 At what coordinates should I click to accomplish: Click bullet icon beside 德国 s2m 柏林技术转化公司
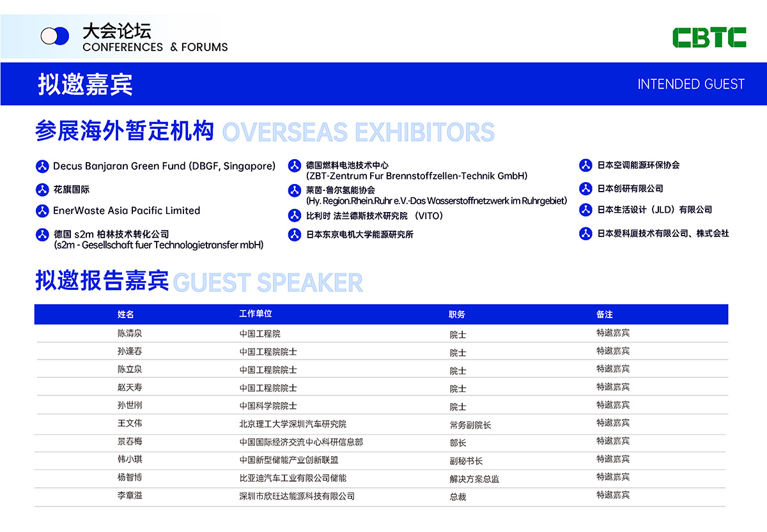coord(42,234)
